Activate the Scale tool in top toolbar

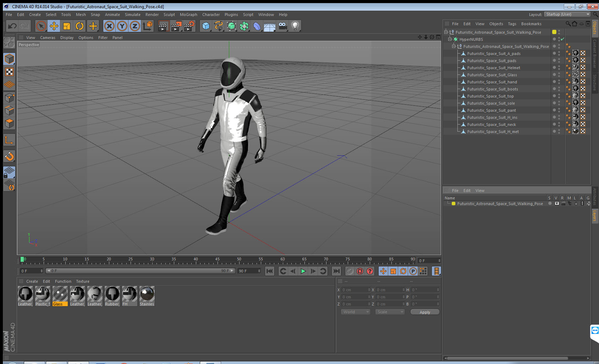(x=67, y=26)
